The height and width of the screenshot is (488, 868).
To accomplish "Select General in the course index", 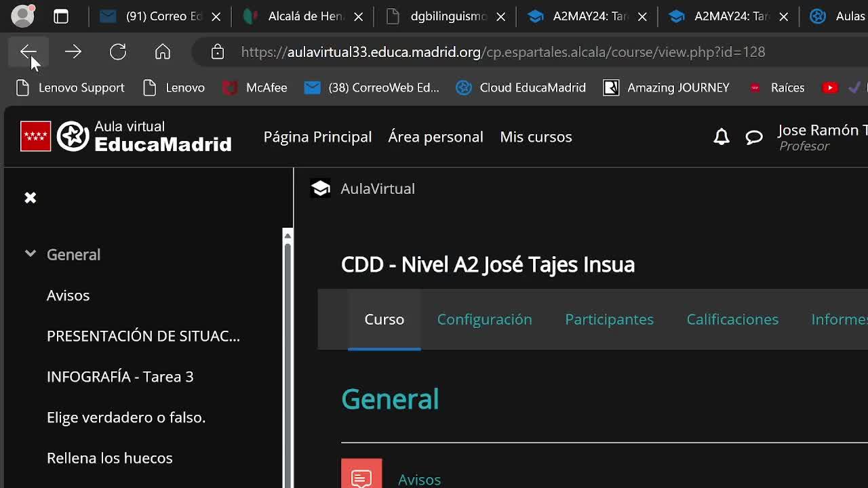I will pos(73,255).
